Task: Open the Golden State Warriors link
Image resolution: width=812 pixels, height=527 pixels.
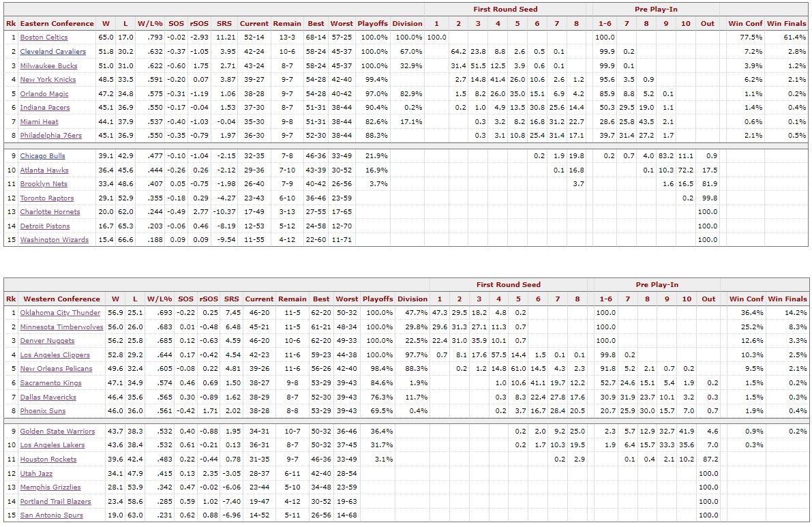Action: tap(57, 432)
